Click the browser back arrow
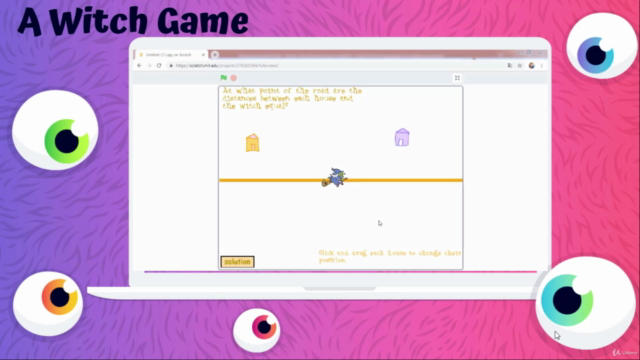Screen dimensions: 640x360 pos(140,65)
